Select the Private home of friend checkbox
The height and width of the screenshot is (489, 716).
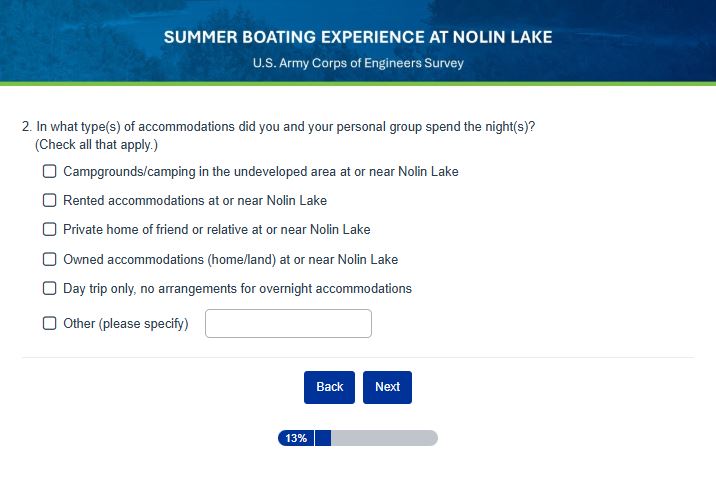tap(49, 229)
